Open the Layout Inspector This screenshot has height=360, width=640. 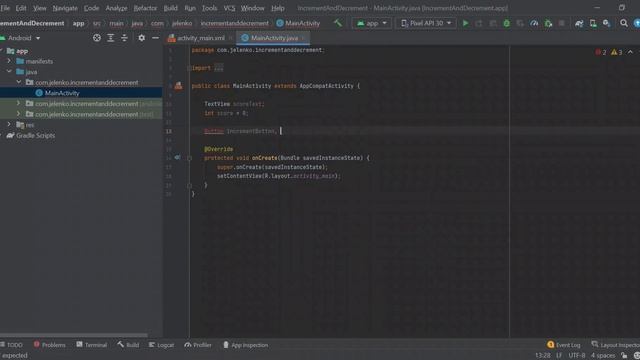click(615, 345)
